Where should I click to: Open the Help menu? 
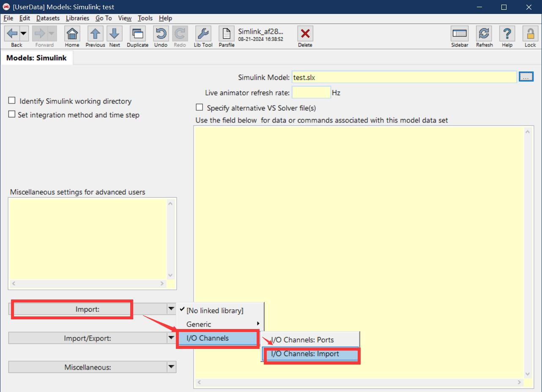[165, 18]
